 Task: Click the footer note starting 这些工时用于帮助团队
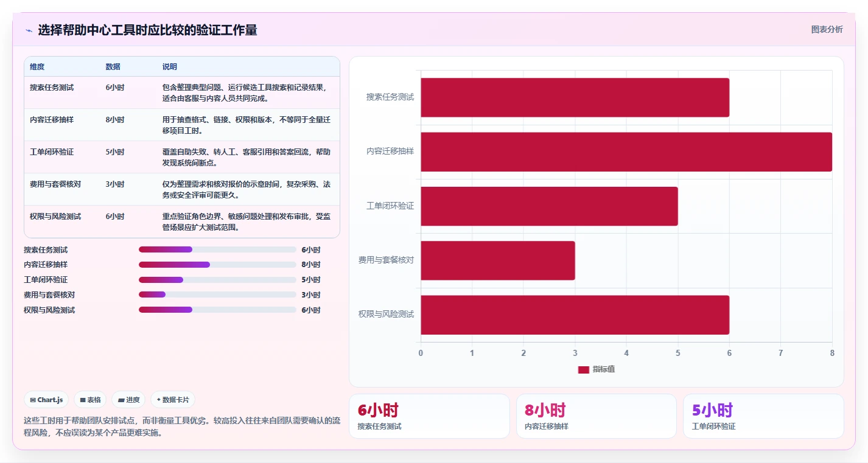[x=181, y=426]
